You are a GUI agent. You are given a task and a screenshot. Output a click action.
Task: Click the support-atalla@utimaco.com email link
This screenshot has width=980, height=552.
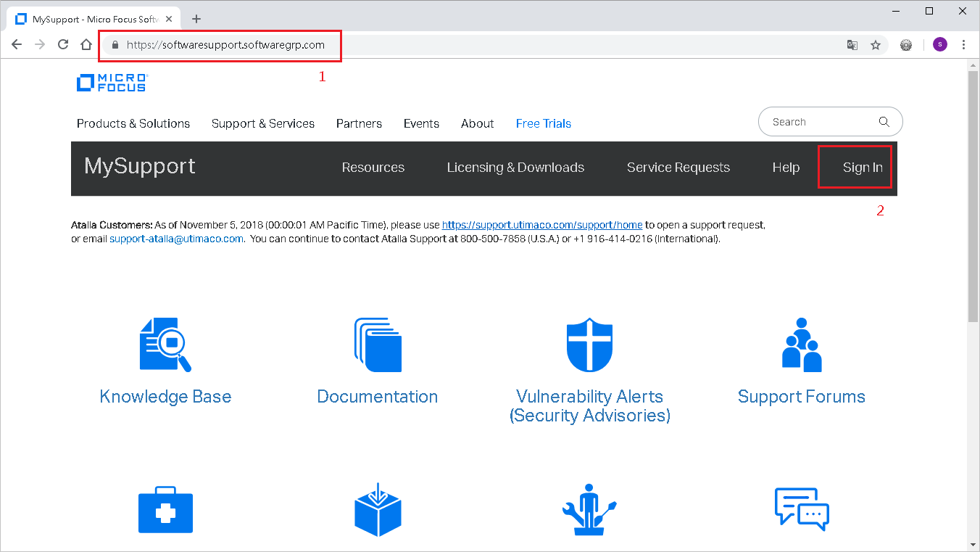click(177, 238)
